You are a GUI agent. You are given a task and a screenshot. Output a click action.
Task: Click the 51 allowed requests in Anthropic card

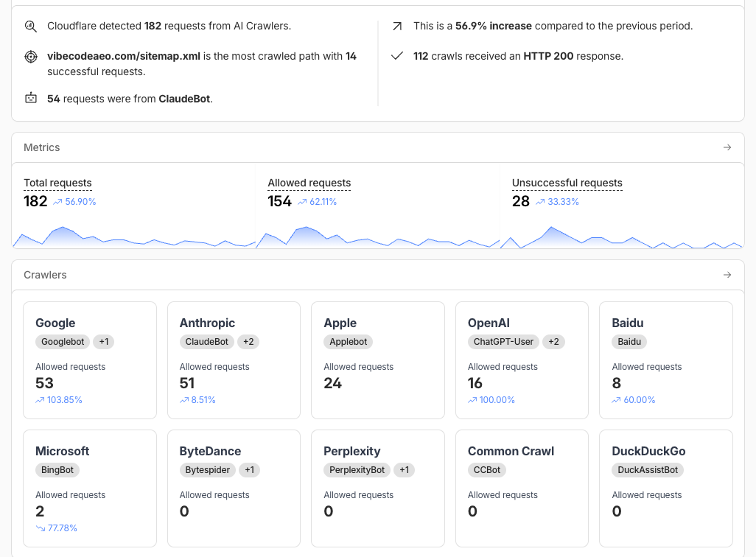[187, 383]
